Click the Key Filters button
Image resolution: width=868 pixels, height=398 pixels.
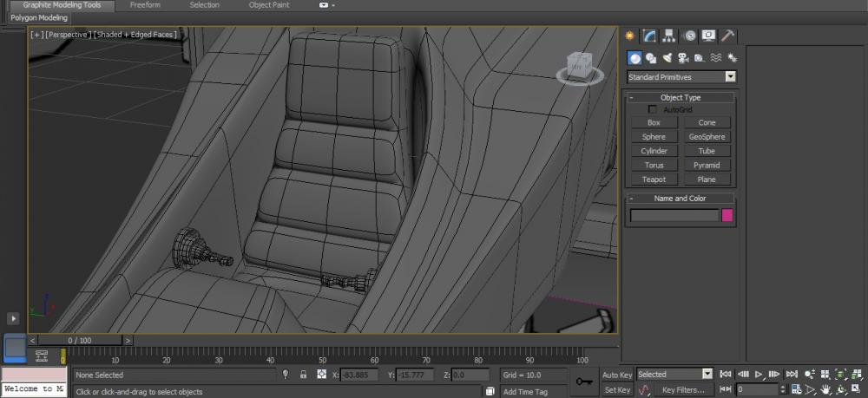(683, 390)
